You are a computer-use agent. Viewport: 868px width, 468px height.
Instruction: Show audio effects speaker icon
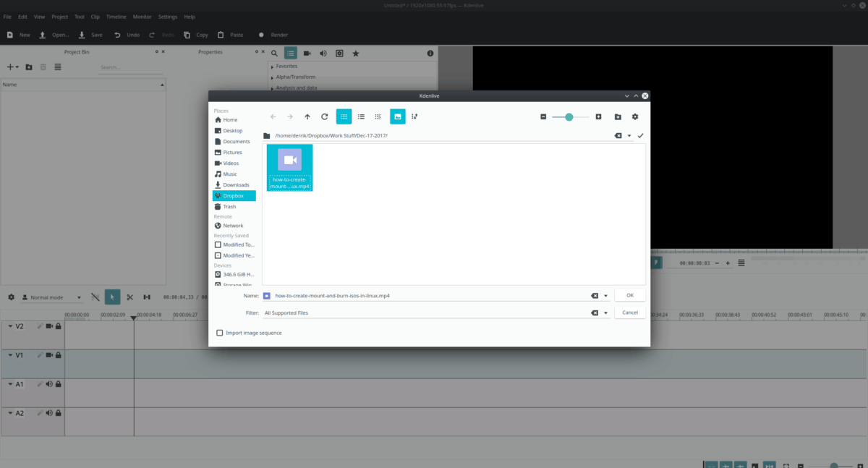323,54
